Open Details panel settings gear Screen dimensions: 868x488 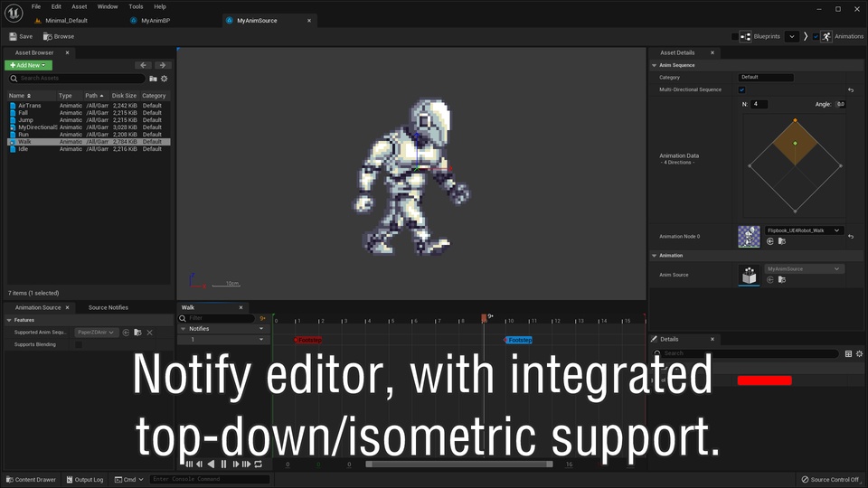coord(859,353)
